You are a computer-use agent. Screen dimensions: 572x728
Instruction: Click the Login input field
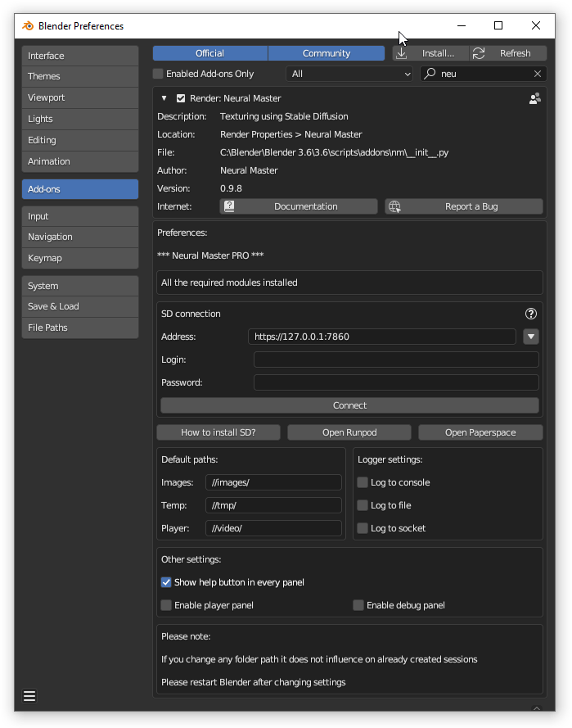pyautogui.click(x=396, y=359)
